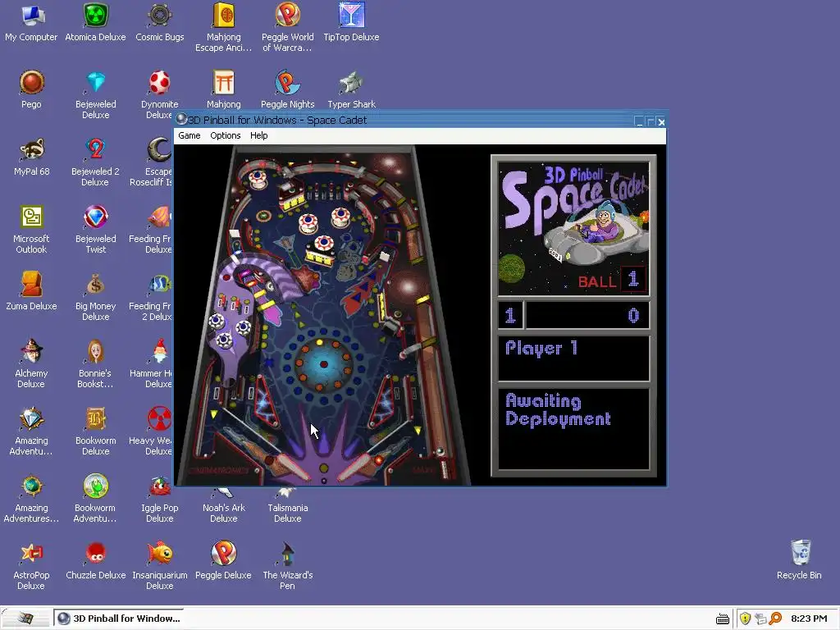Viewport: 840px width, 630px height.
Task: Open the Game menu in 3D Pinball
Action: [x=189, y=135]
